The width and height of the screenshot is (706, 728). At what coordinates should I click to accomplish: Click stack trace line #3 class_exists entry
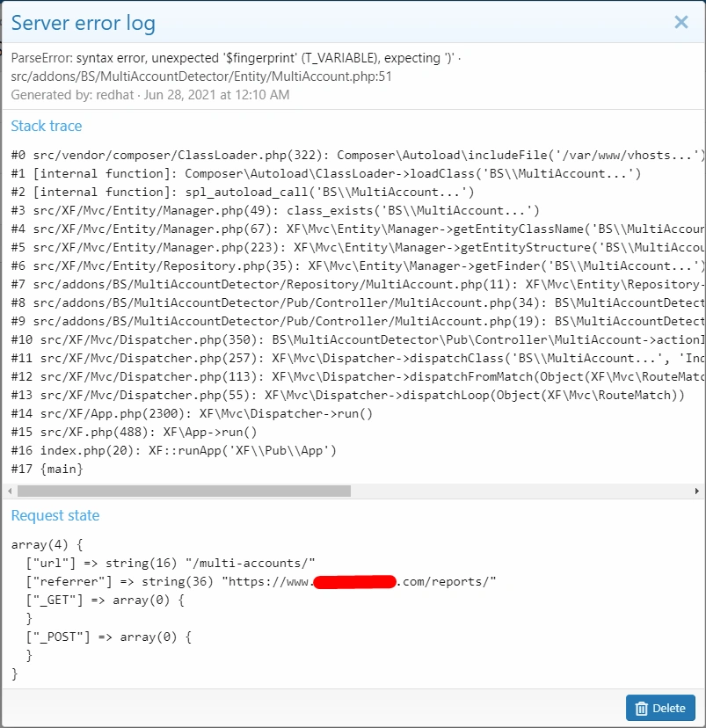coord(275,210)
